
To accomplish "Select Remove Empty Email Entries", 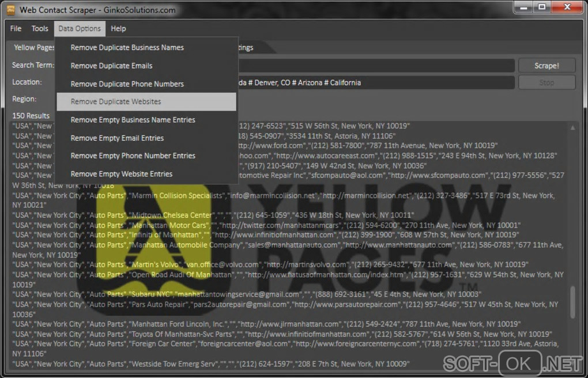I will click(146, 138).
